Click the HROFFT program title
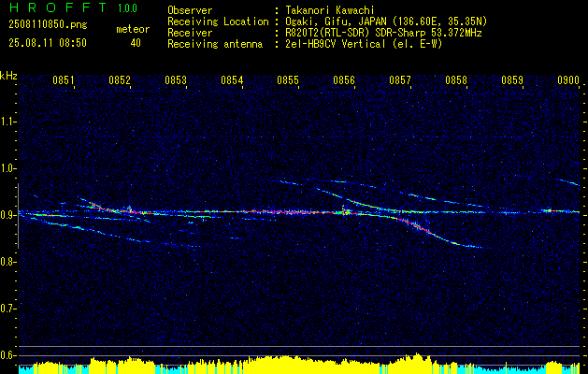Screen dimensions: 588x374 pyautogui.click(x=58, y=7)
